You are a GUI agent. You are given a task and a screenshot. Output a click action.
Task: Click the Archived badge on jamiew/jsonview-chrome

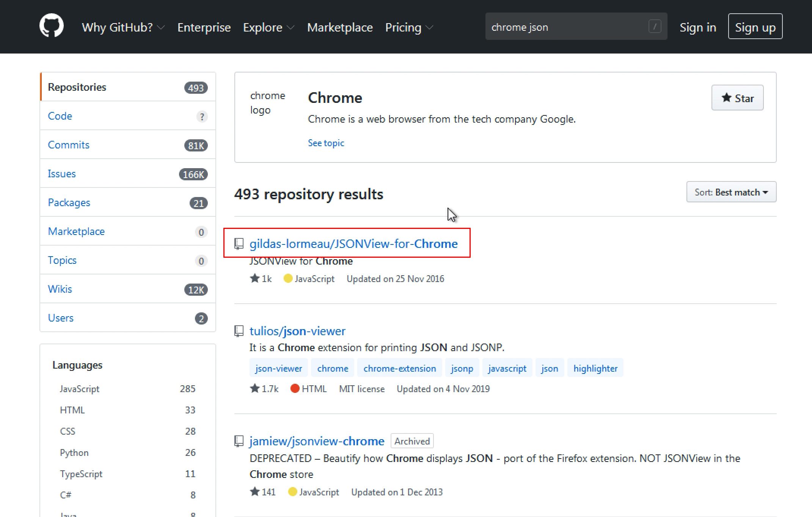coord(412,441)
